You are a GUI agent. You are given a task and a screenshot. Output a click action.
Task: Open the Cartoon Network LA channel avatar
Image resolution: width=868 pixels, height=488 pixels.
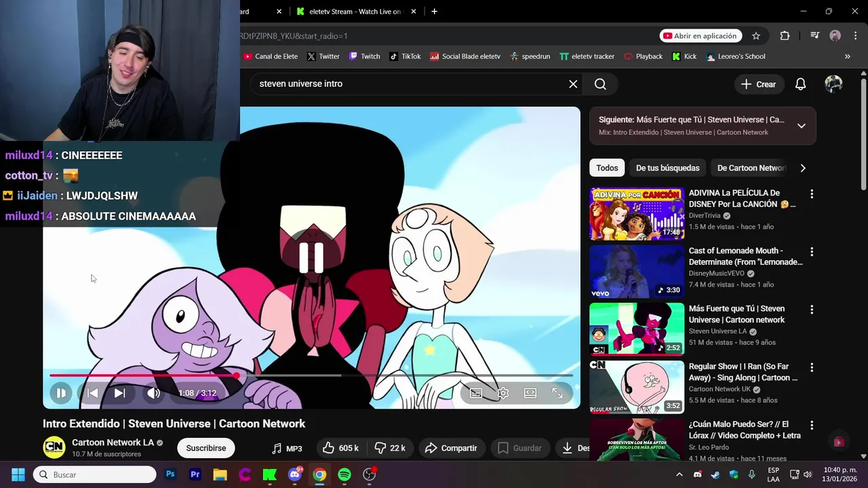pos(54,447)
